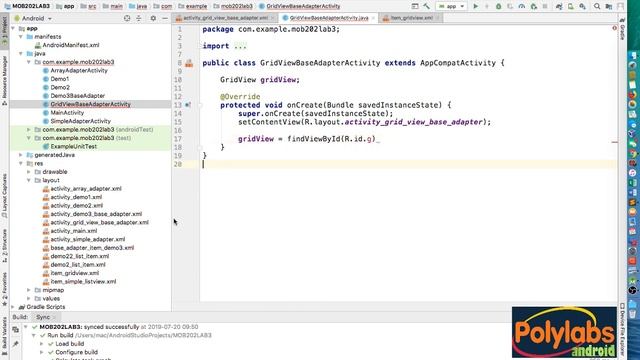
Task: Toggle the Structure side tab
Action: 4,245
